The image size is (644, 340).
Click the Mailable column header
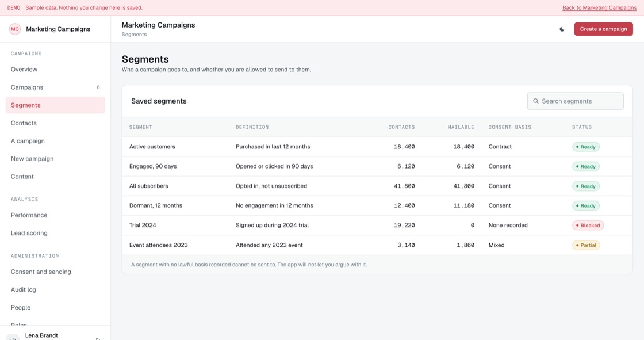461,127
